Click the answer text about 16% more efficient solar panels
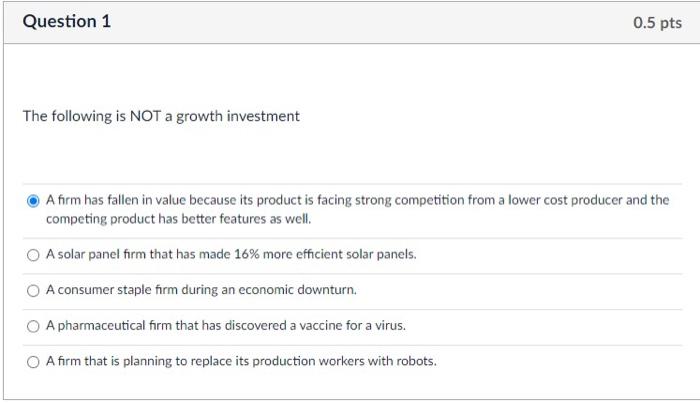This screenshot has height=403, width=700. pyautogui.click(x=231, y=255)
